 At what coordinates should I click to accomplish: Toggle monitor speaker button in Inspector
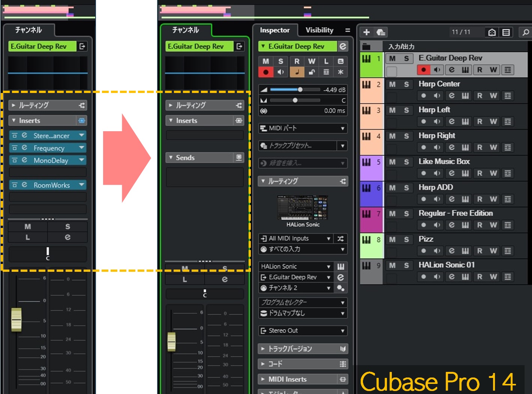[x=280, y=72]
